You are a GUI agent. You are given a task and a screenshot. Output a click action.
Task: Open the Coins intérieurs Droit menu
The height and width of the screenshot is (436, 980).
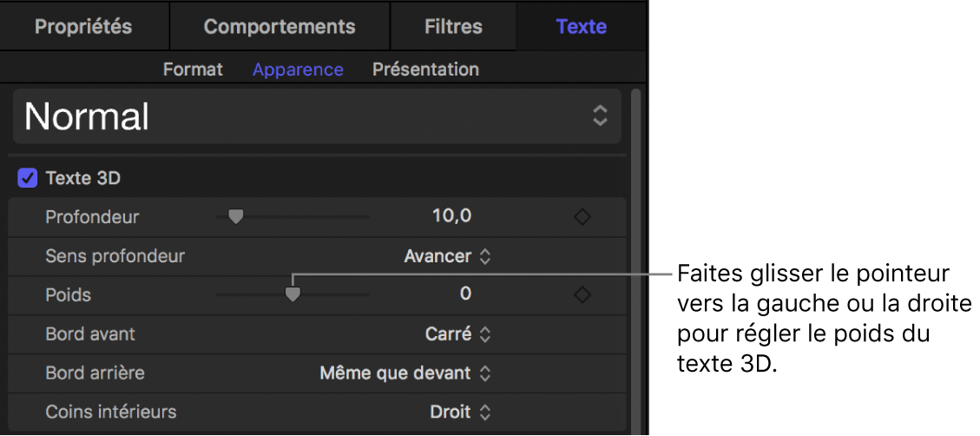[461, 412]
